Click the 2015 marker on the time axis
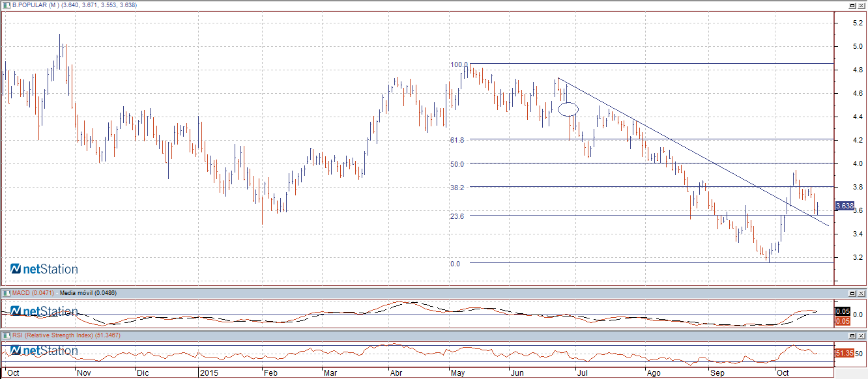Viewport: 868px width, 379px height. (209, 373)
